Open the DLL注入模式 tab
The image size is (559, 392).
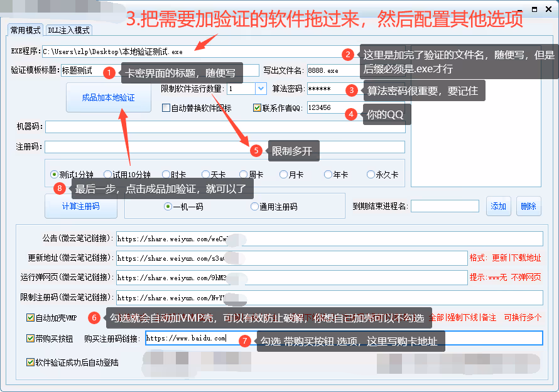(x=68, y=30)
